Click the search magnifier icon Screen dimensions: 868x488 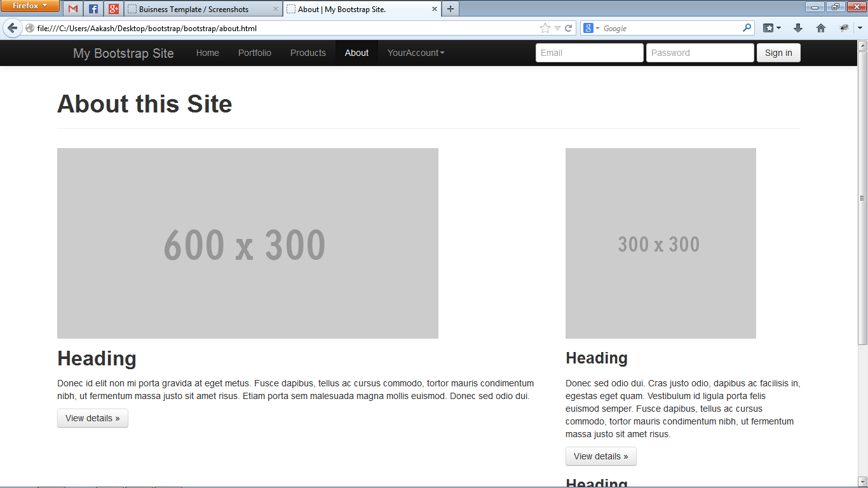click(747, 28)
